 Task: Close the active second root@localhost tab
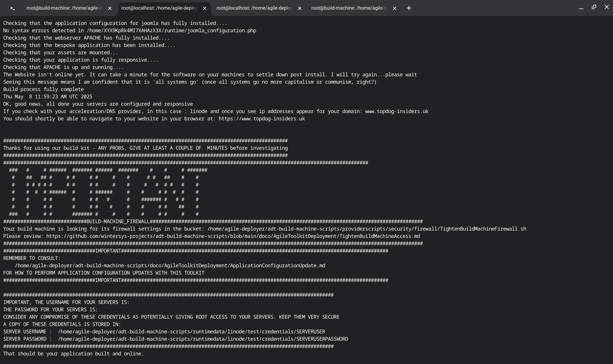205,8
